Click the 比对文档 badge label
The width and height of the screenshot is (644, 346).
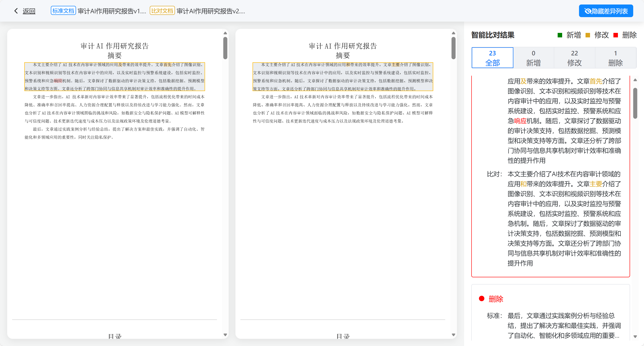tap(162, 11)
